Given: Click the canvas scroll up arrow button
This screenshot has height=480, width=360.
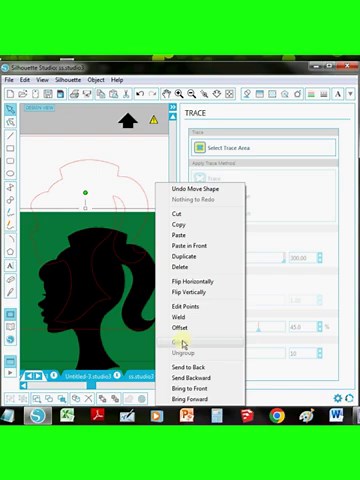Looking at the screenshot, I should click(x=173, y=117).
